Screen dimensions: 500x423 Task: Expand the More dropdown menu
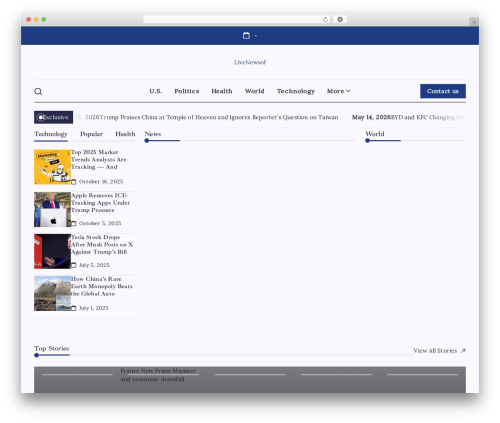pyautogui.click(x=338, y=91)
